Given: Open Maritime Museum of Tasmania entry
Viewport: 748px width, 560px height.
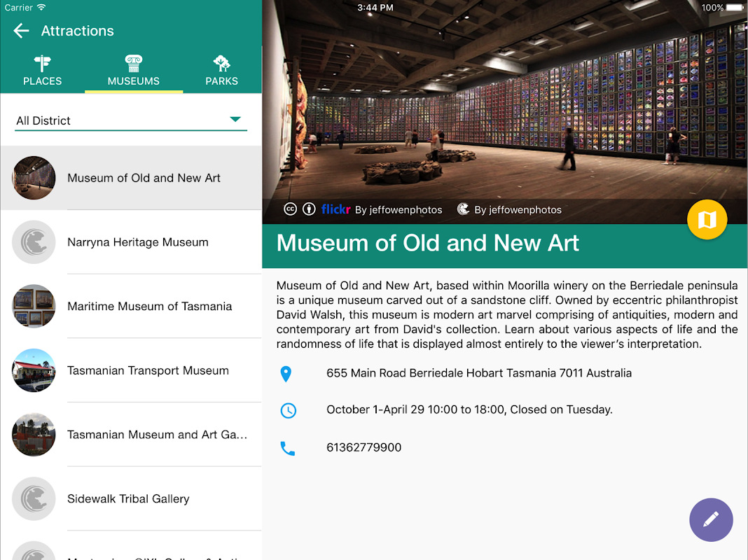Looking at the screenshot, I should tap(131, 306).
